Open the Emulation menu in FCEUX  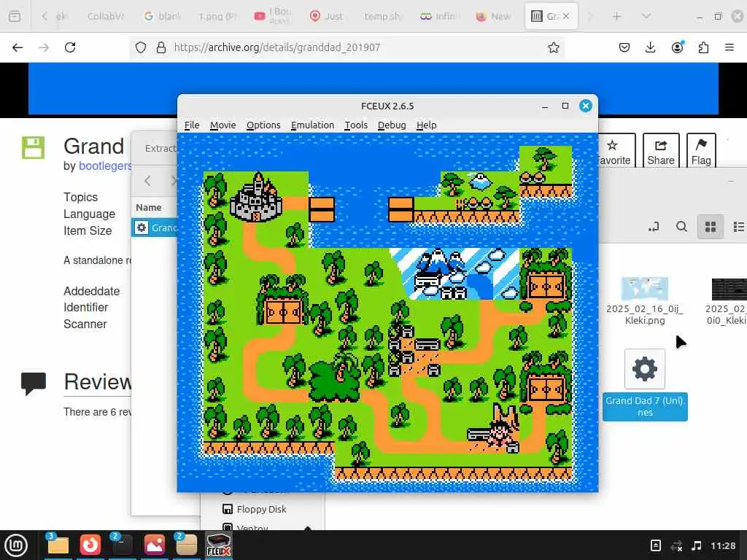(312, 125)
